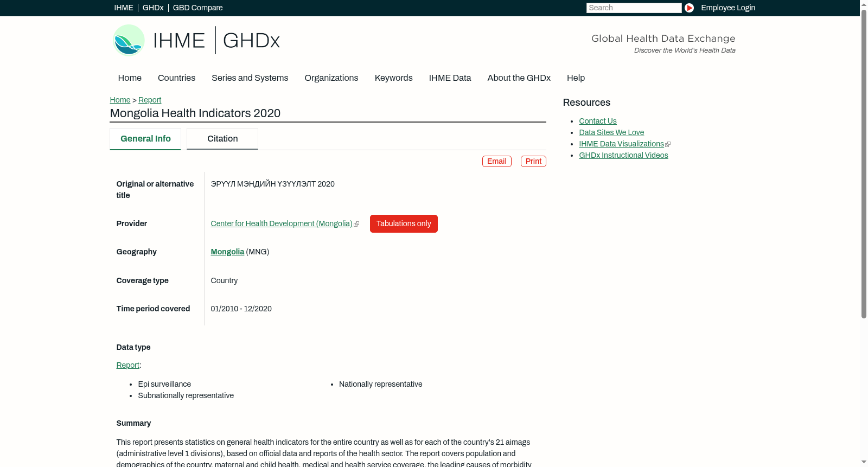Click the Print button
Viewport: 868px width, 467px height.
[533, 161]
